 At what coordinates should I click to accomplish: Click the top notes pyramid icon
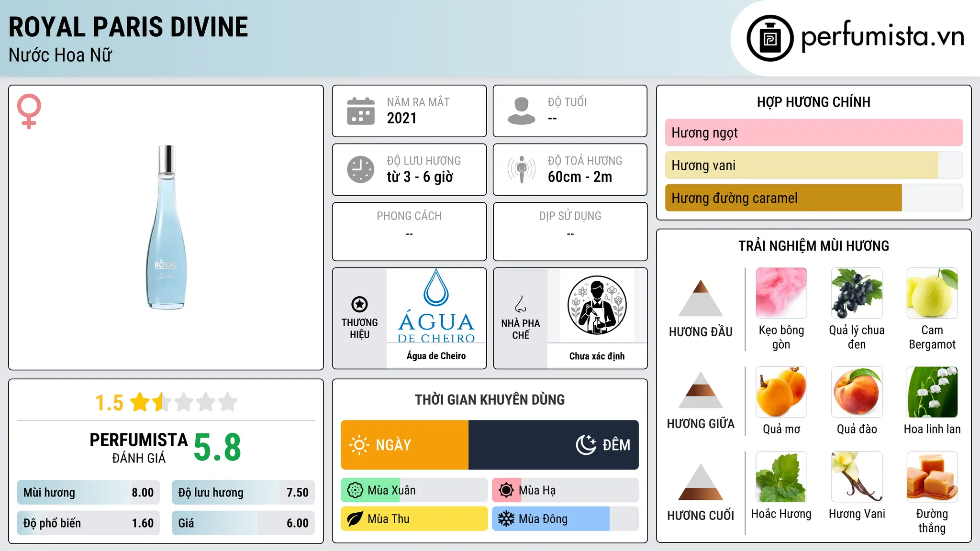pos(701,298)
